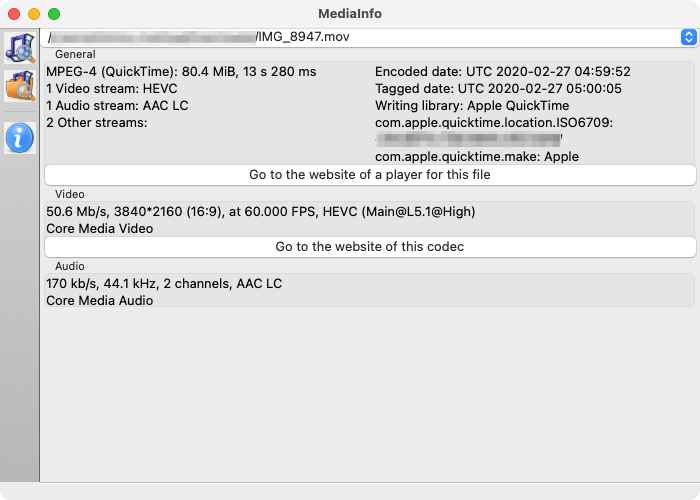This screenshot has width=700, height=500.
Task: Click the MPEG-4 (QuickTime) format line
Action: coord(181,72)
